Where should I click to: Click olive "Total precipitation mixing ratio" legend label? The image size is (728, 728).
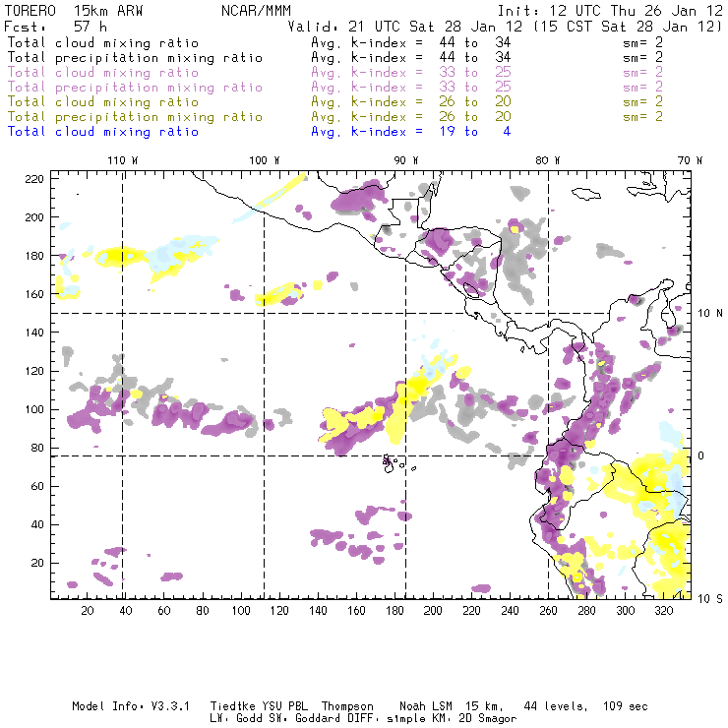pos(135,116)
